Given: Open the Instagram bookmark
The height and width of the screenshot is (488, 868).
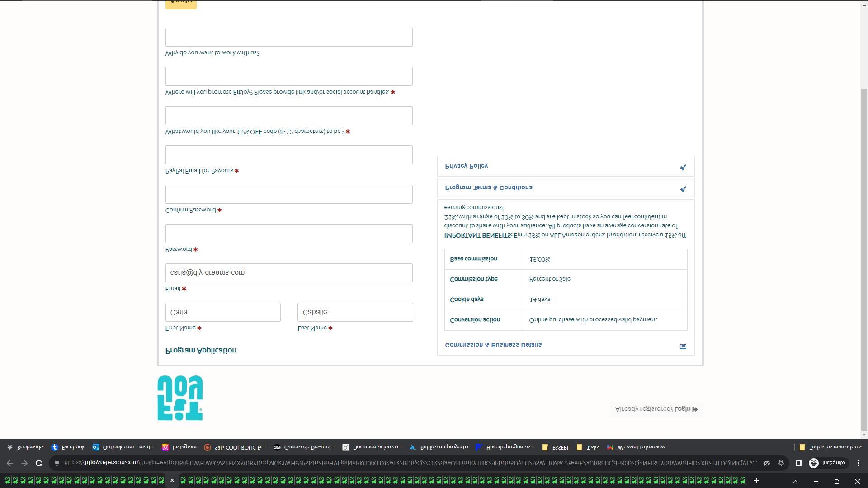Looking at the screenshot, I should (179, 447).
